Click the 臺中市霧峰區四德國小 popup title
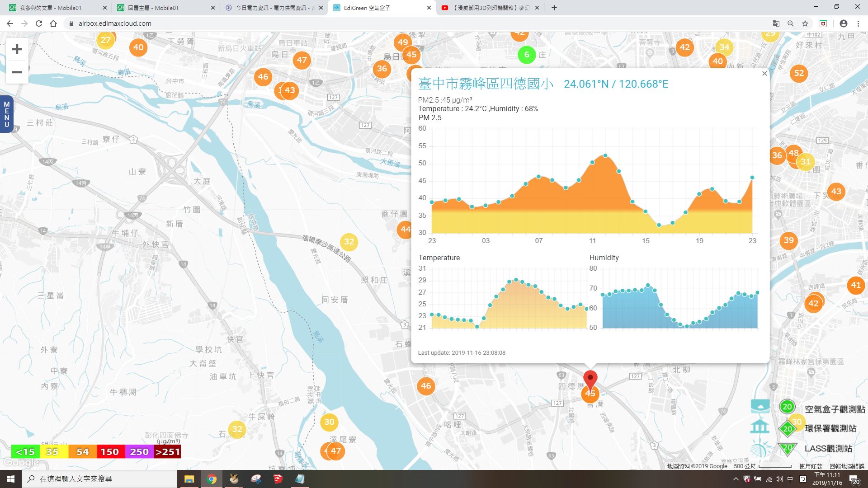868x488 pixels. [x=486, y=84]
